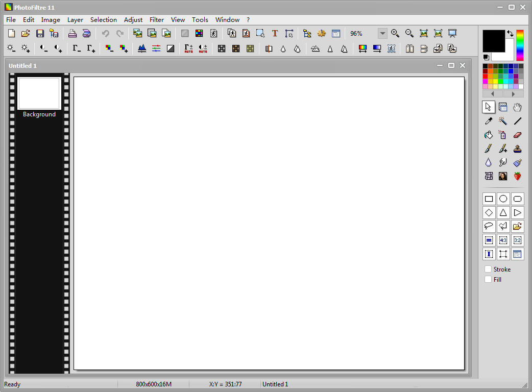Choose the ellipse selection shape
Screen dimensions: 532x392
pos(503,199)
